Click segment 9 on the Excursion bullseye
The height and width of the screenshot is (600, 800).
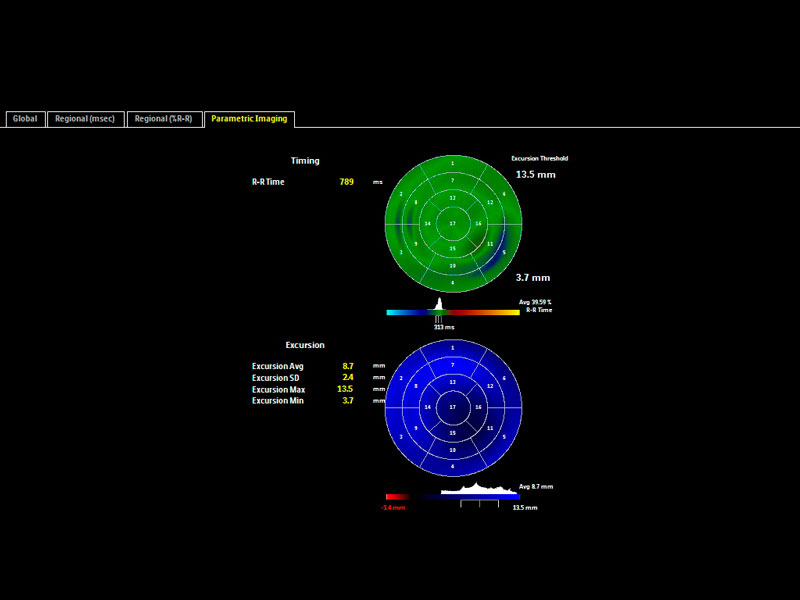[x=416, y=428]
